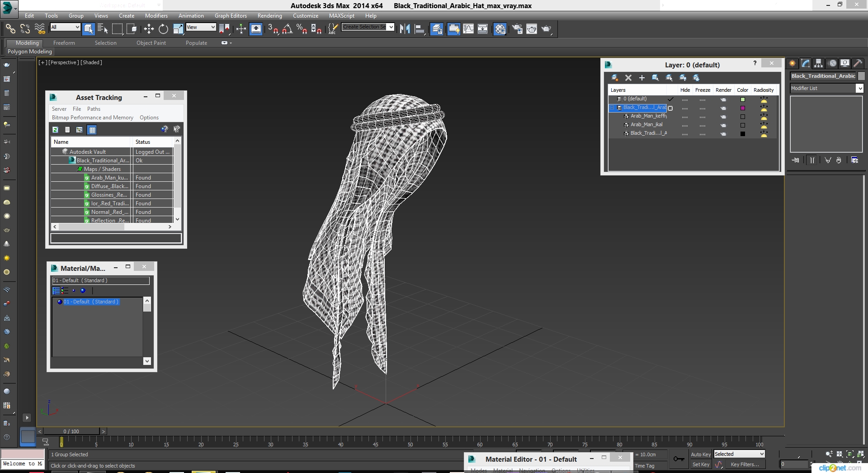Screen dimensions: 868x473
Task: Open Key Filters dialog
Action: (x=745, y=464)
